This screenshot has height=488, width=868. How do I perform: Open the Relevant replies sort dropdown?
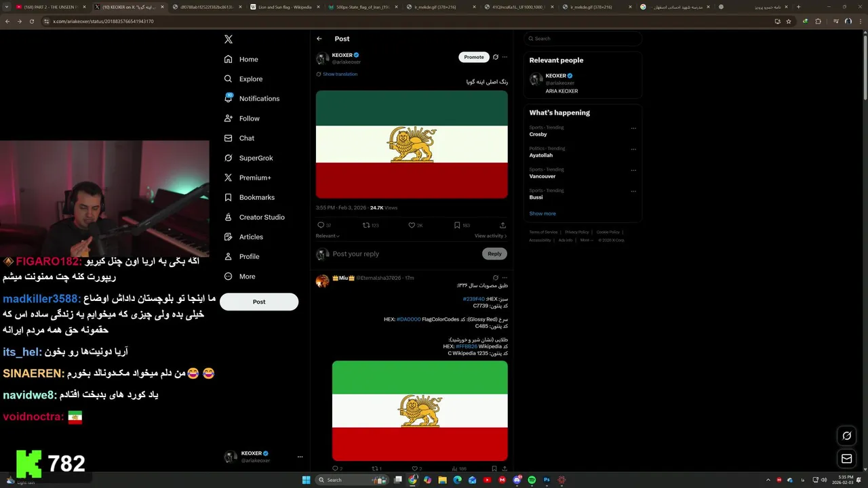click(328, 236)
